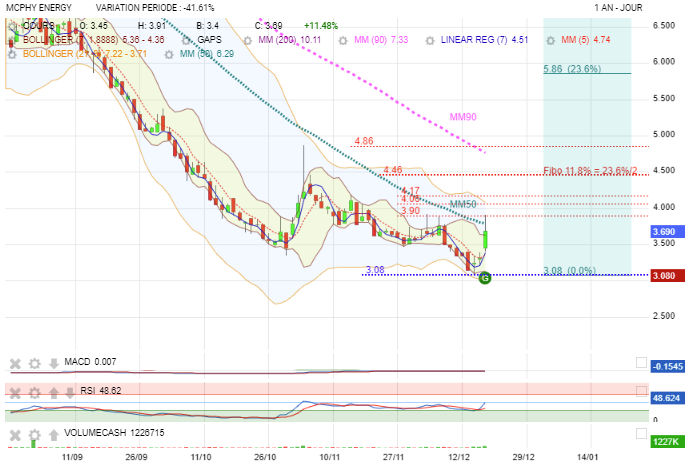This screenshot has width=689, height=464.
Task: Click the 12/12 date on axis
Action: [x=458, y=457]
